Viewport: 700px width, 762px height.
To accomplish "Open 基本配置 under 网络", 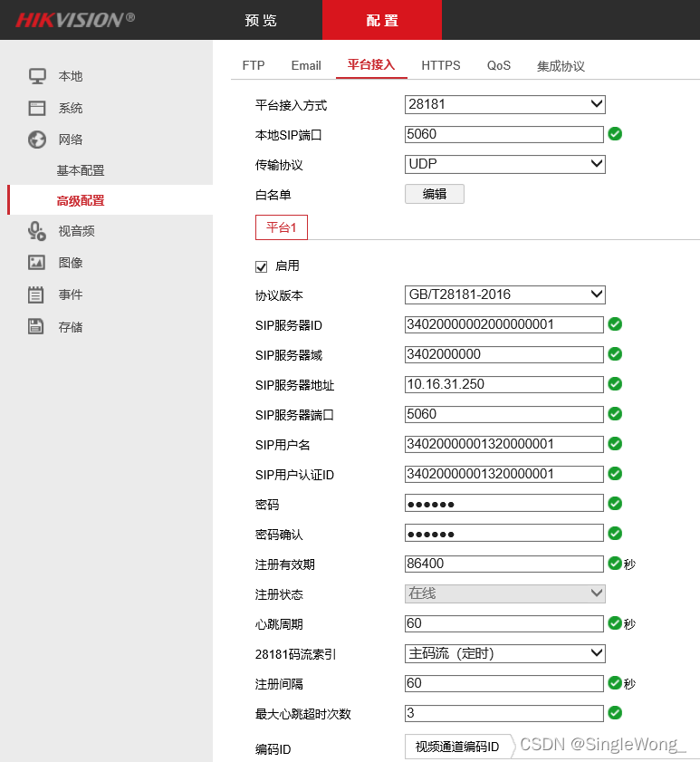I will point(81,170).
